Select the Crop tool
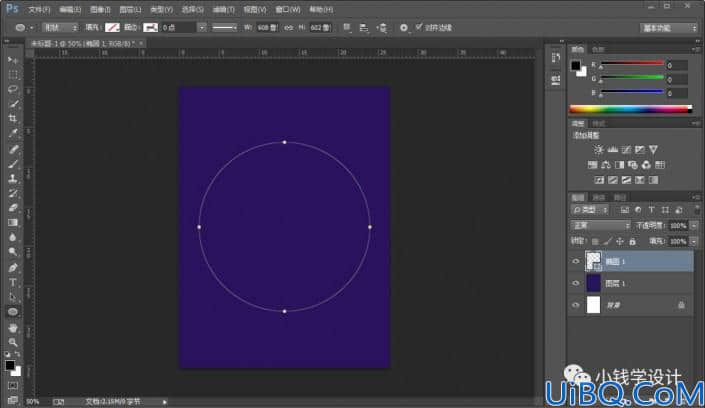Viewport: 705px width, 408px height. (x=13, y=119)
